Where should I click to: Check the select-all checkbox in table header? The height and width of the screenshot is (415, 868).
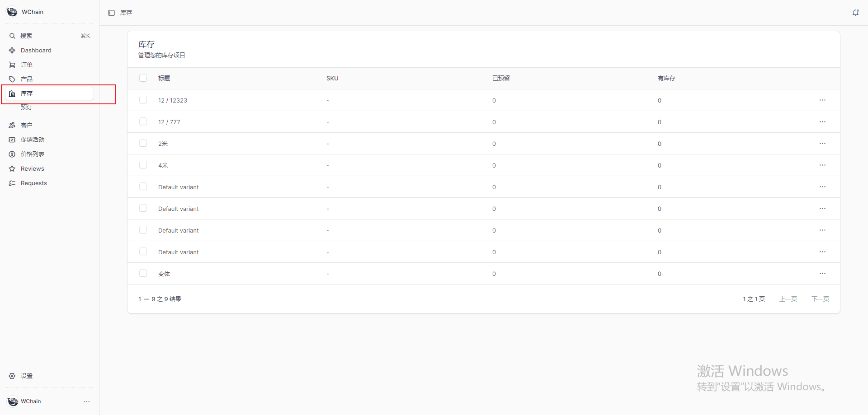(x=143, y=78)
